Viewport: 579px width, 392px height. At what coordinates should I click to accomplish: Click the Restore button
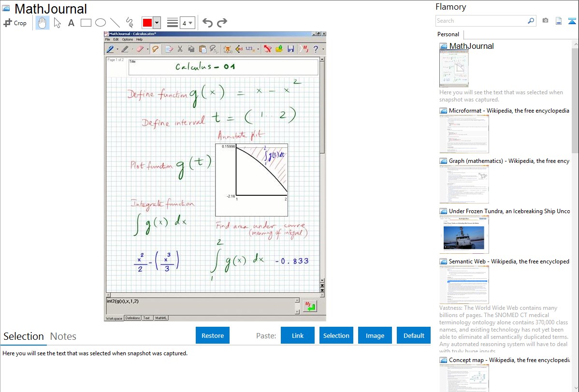(x=213, y=335)
